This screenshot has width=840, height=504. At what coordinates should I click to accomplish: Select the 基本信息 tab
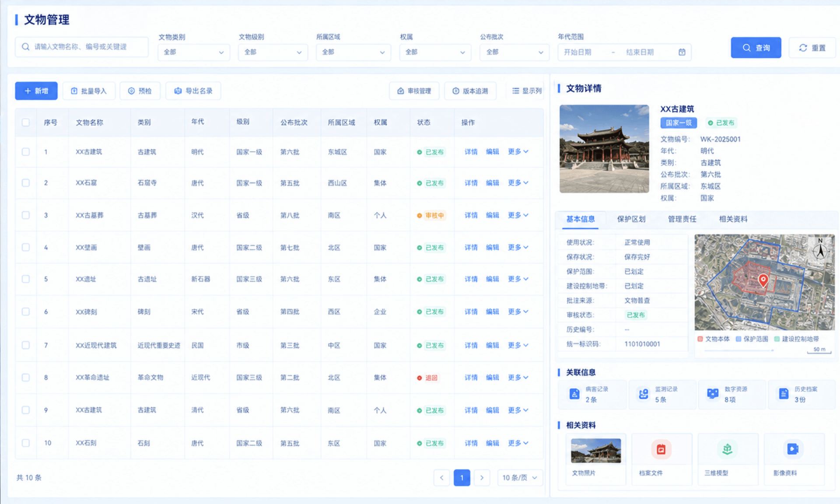coord(581,219)
